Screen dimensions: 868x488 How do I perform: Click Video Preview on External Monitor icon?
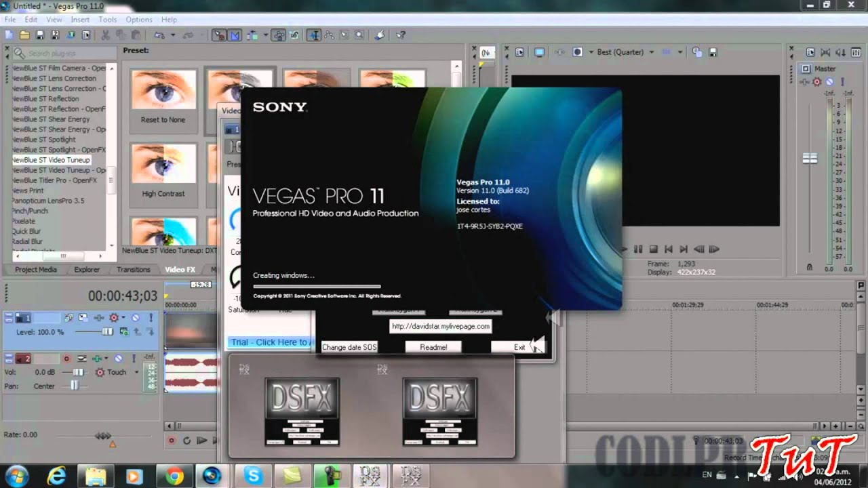click(x=539, y=52)
